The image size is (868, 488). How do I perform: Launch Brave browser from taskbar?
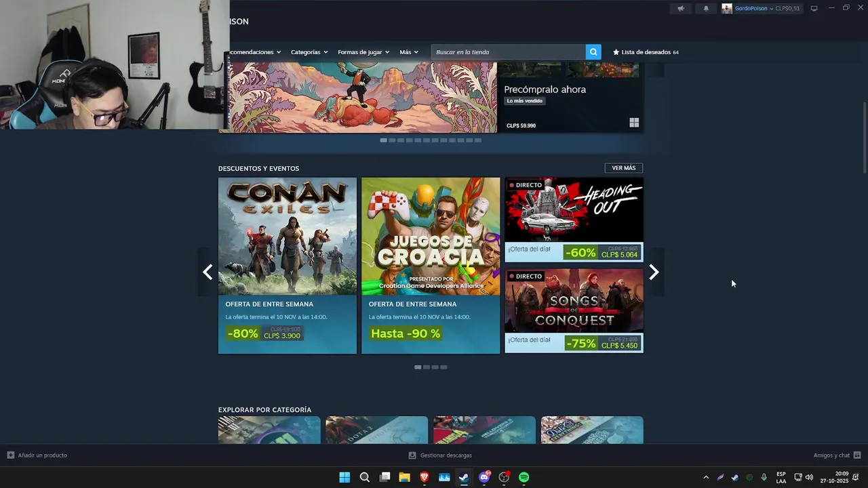tap(425, 477)
